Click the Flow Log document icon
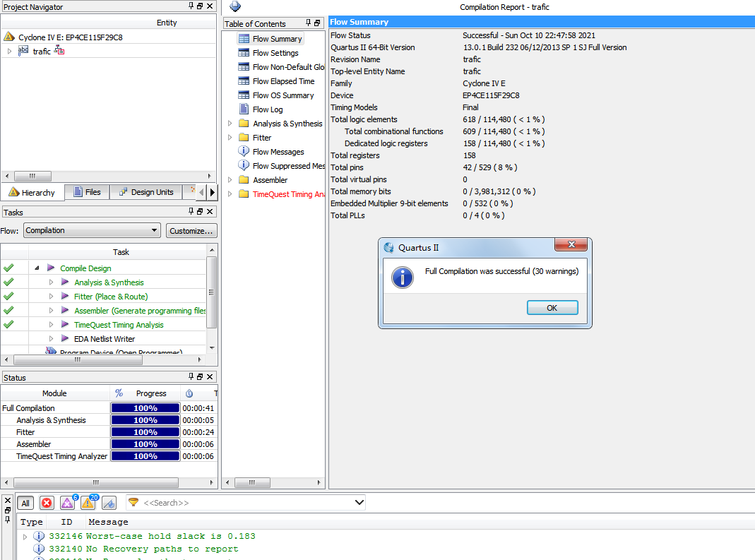This screenshot has width=755, height=560. click(x=244, y=109)
